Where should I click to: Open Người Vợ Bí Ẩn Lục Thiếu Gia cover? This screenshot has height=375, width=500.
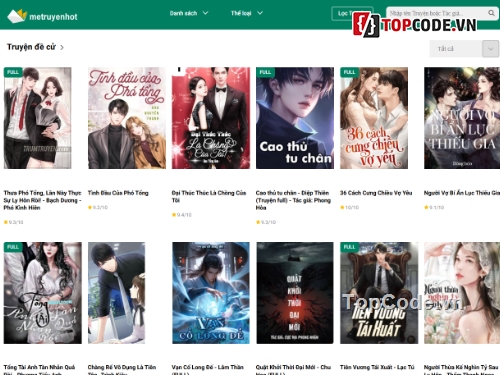(462, 118)
